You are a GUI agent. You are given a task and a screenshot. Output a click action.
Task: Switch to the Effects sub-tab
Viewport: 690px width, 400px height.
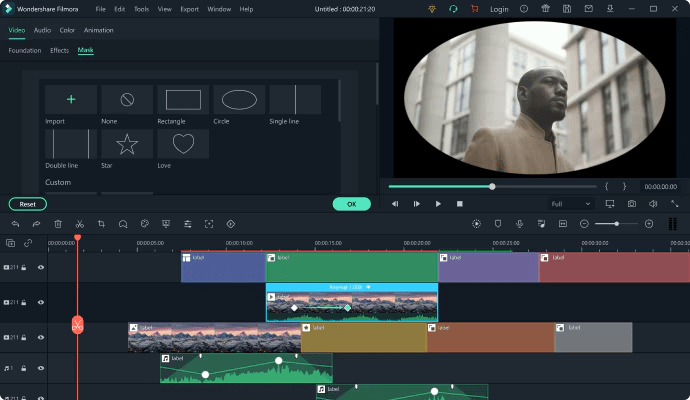[60, 50]
